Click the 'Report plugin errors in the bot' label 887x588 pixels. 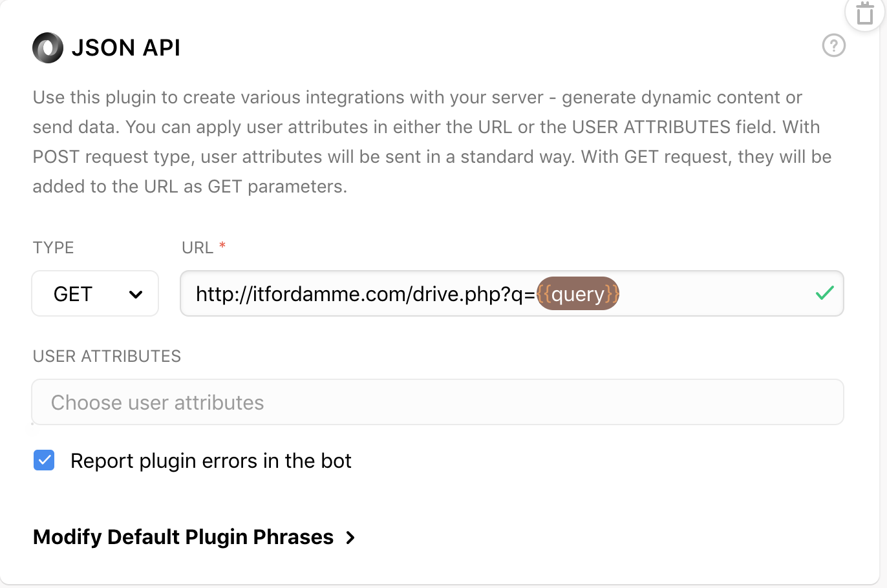(x=211, y=461)
